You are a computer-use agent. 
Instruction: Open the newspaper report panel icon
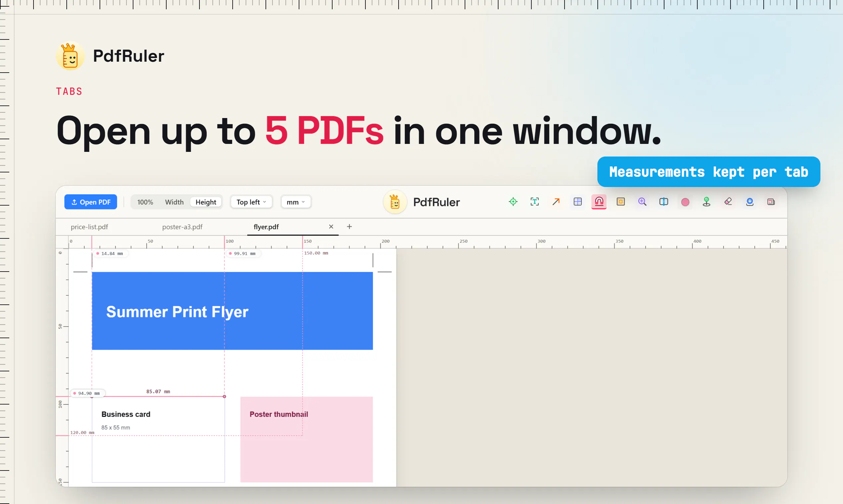771,202
